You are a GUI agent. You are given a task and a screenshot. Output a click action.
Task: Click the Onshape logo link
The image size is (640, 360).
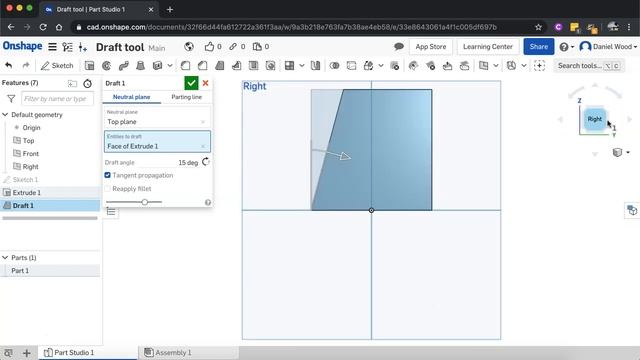click(22, 46)
